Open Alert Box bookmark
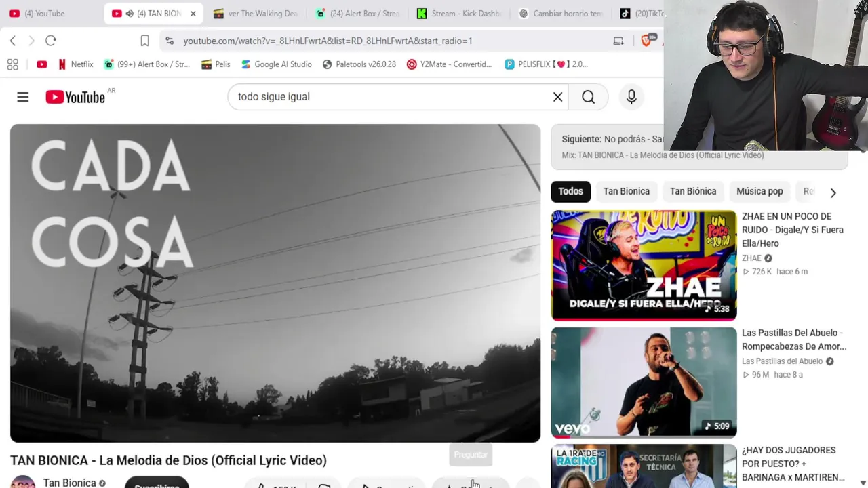Viewport: 868px width, 488px height. click(146, 64)
